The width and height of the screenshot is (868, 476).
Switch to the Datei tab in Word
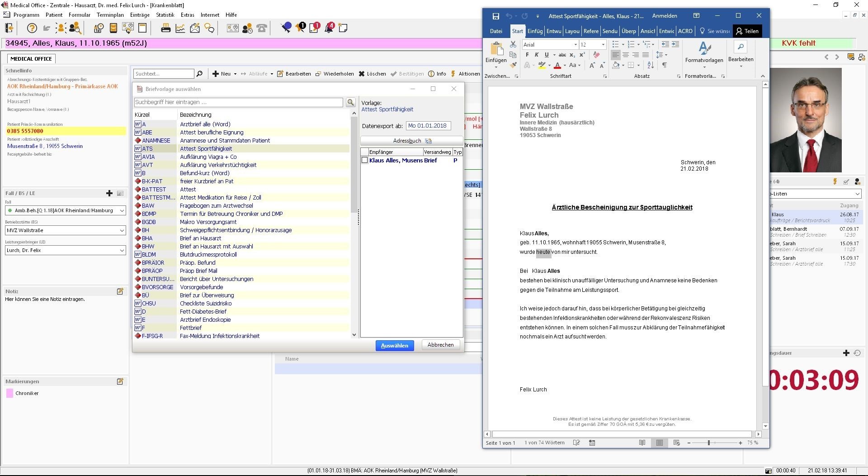(x=496, y=31)
